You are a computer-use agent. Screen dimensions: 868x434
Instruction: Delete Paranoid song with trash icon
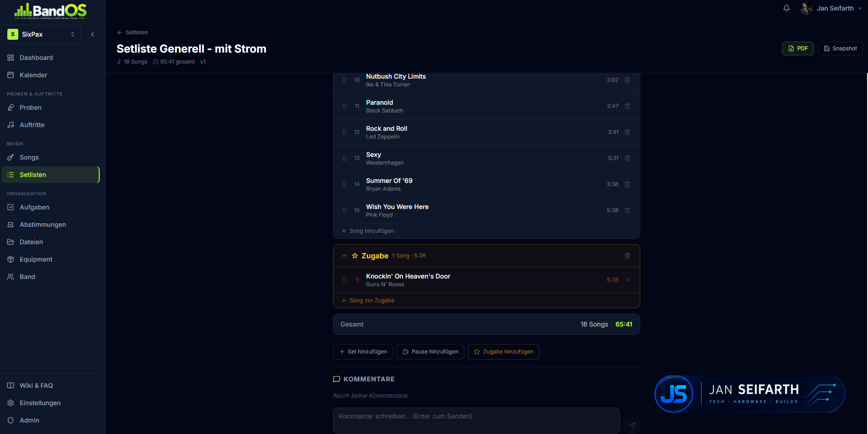click(627, 106)
